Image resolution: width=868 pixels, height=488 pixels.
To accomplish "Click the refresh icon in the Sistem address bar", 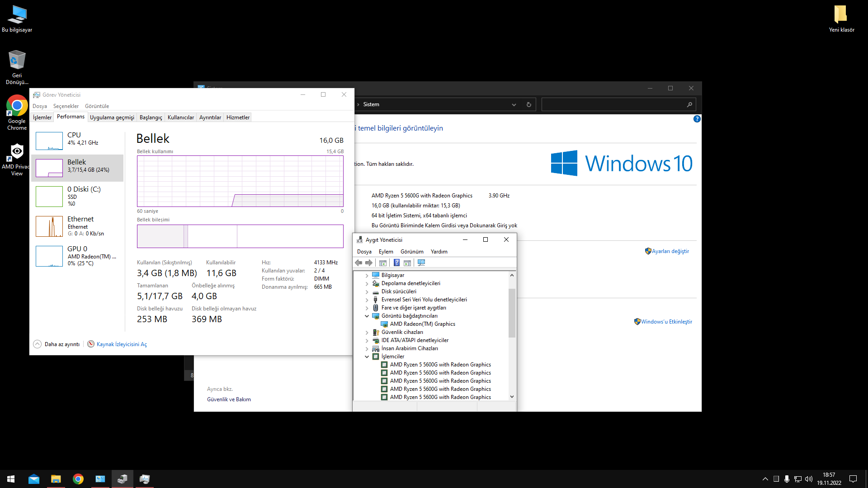I will click(528, 104).
